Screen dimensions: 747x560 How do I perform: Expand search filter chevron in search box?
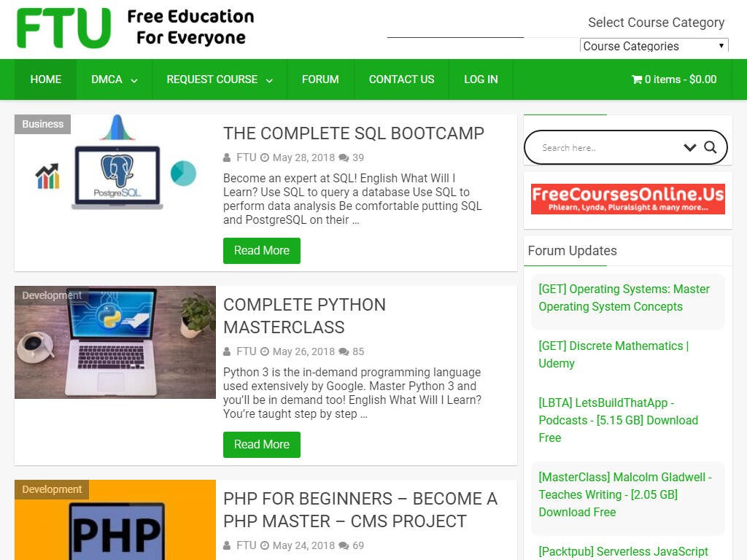pyautogui.click(x=689, y=147)
